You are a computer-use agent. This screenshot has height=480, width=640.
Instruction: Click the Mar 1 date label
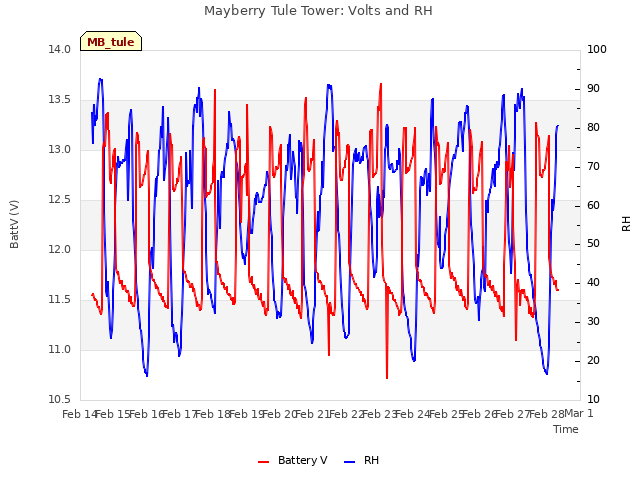point(579,413)
